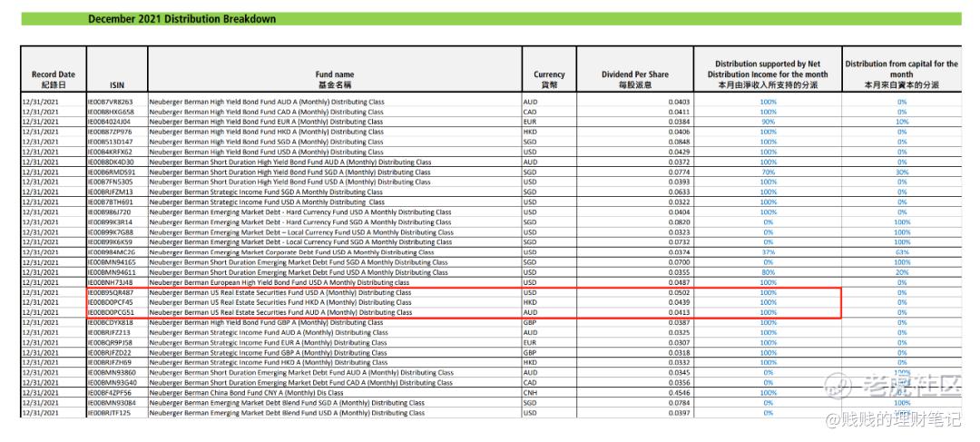Select US Real Estate Securities Fund HKD A name
980x442 pixels.
click(x=280, y=302)
